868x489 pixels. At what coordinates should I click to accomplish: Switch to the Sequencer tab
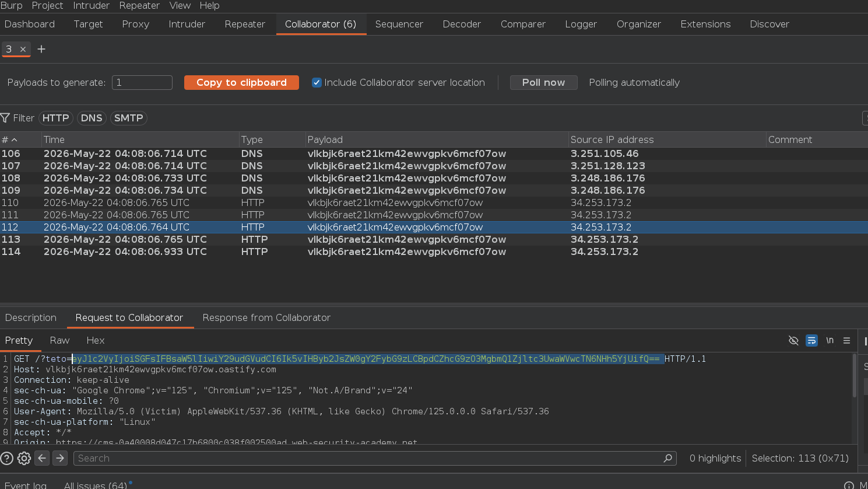399,24
